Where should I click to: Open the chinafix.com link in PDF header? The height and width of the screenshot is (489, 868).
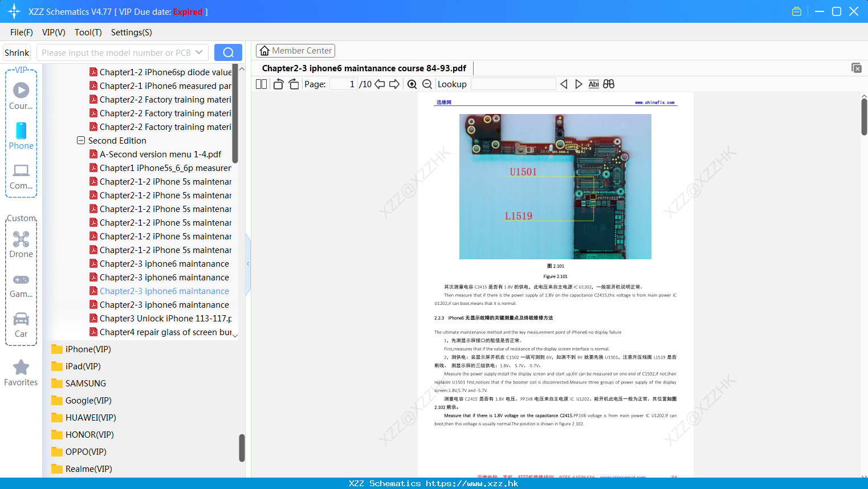pos(655,103)
